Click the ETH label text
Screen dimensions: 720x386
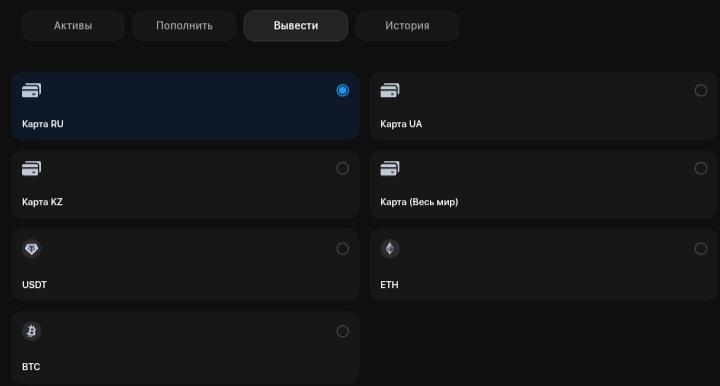389,285
